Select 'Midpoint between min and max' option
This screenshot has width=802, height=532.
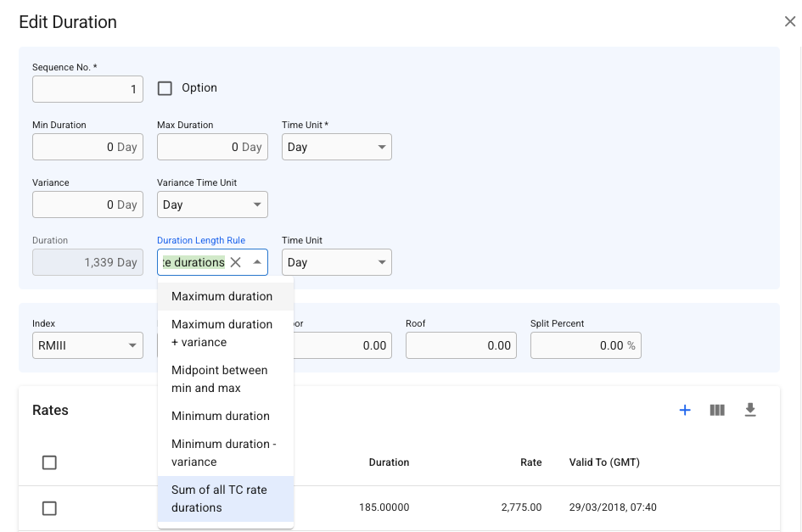(x=220, y=379)
